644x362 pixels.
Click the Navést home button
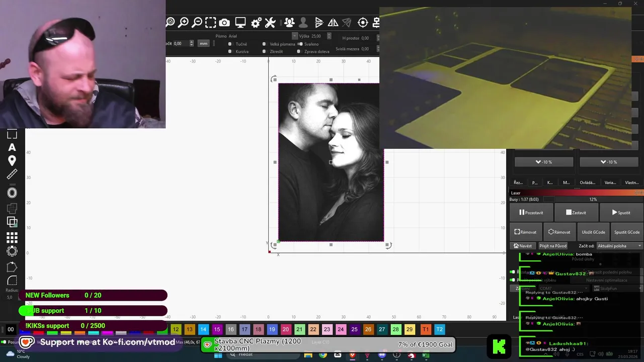(x=522, y=246)
